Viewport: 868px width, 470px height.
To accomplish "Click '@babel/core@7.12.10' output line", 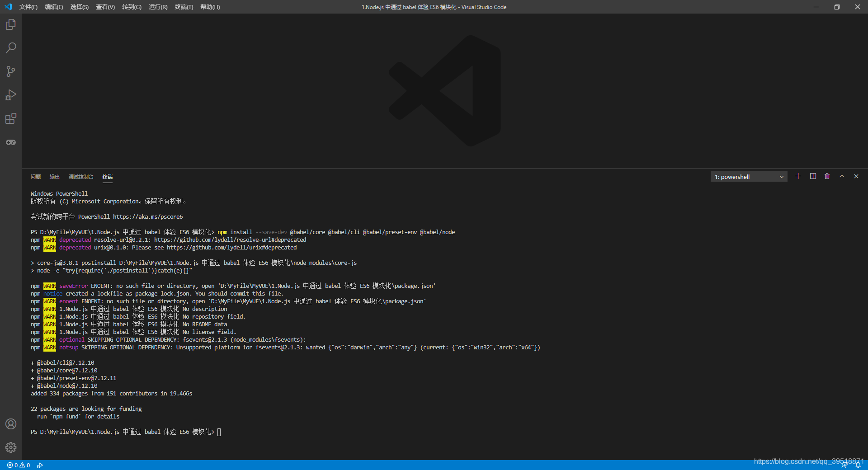I will (64, 371).
